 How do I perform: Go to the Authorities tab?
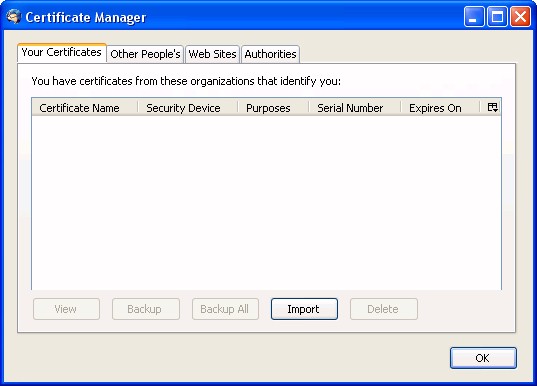click(x=270, y=54)
